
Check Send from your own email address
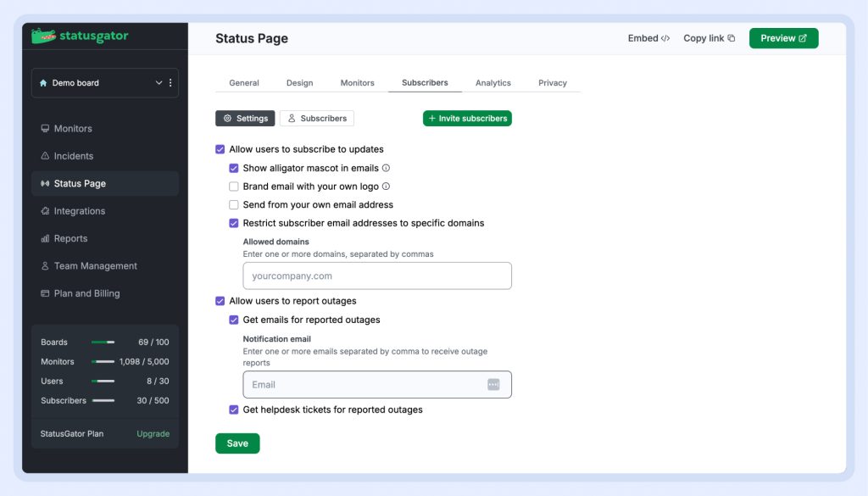tap(234, 204)
